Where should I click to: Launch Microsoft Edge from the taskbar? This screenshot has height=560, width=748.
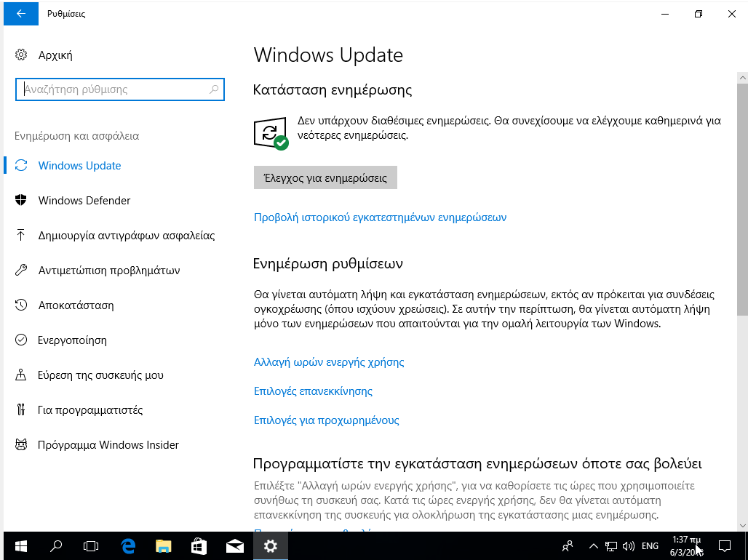pos(128,545)
